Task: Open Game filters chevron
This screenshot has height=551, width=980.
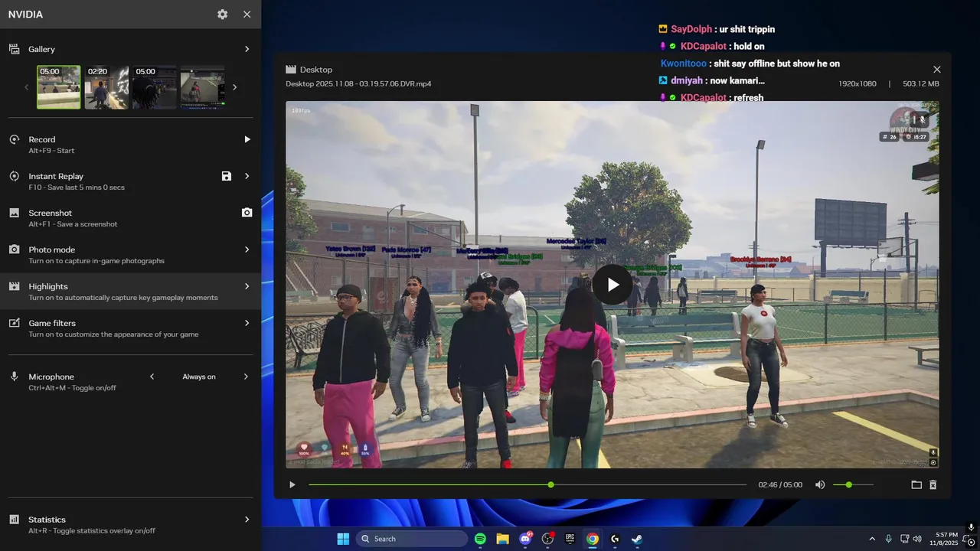Action: (x=247, y=323)
